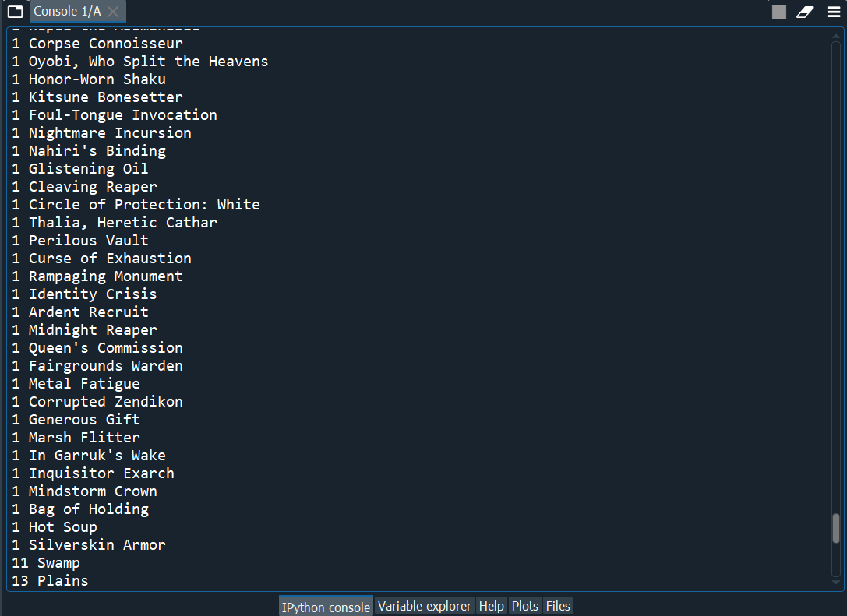Switch to the IPython console tab
The width and height of the screenshot is (847, 616).
[x=326, y=607]
